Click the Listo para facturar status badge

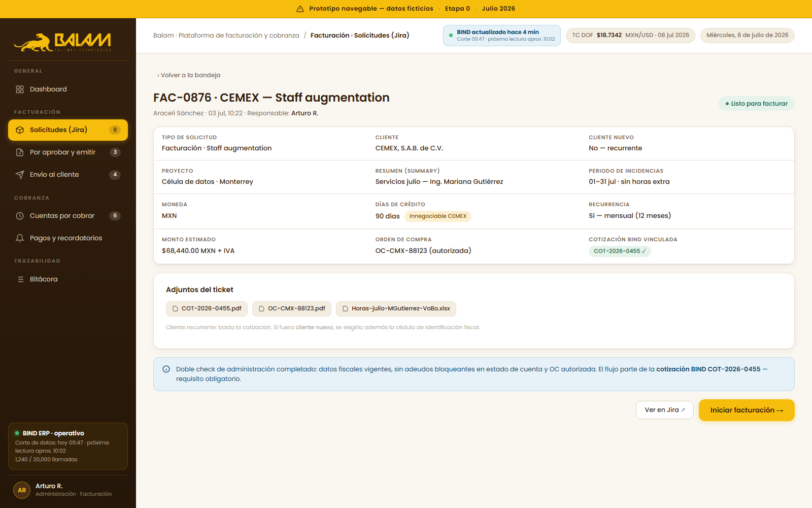point(757,104)
